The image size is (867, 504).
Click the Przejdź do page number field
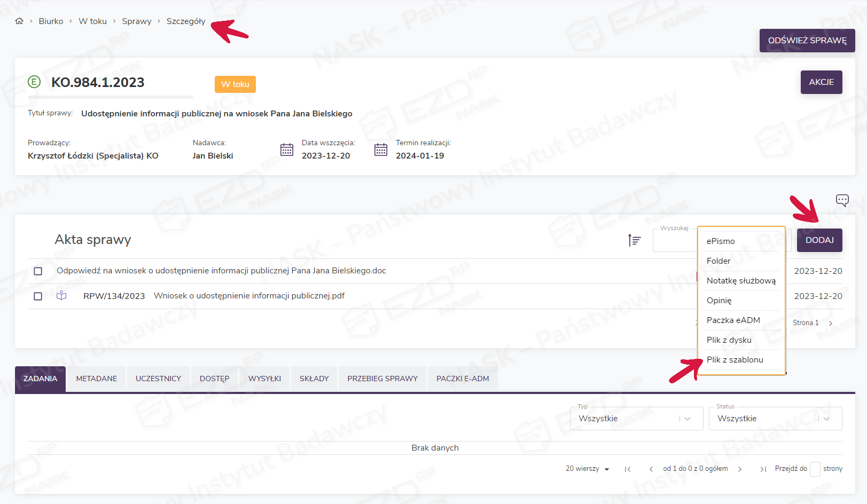pos(815,469)
